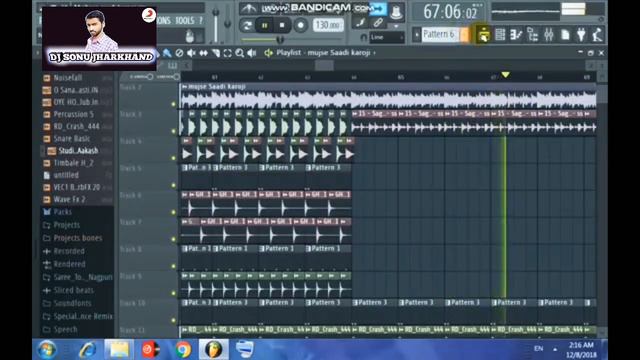Stop playback with the stop button
This screenshot has width=640, height=360.
click(x=282, y=25)
